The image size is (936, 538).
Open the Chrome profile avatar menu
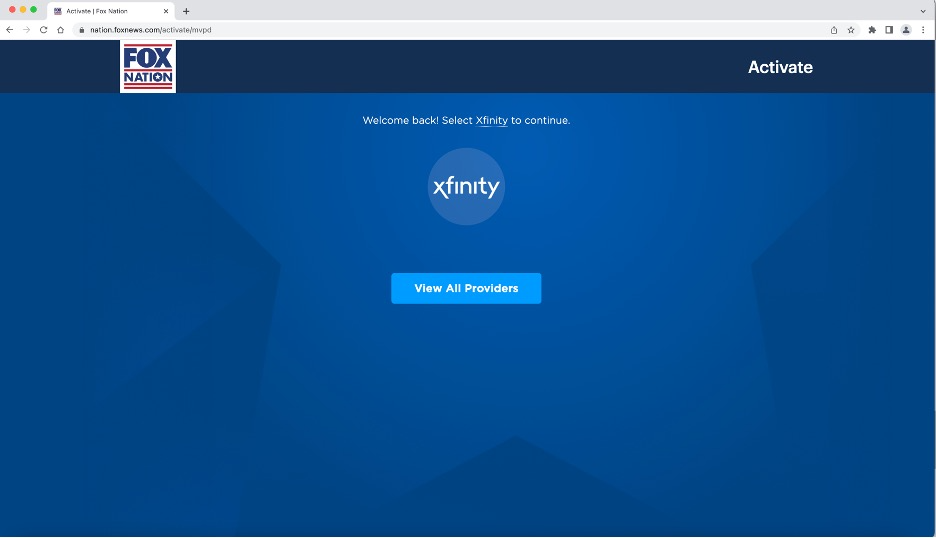point(906,30)
